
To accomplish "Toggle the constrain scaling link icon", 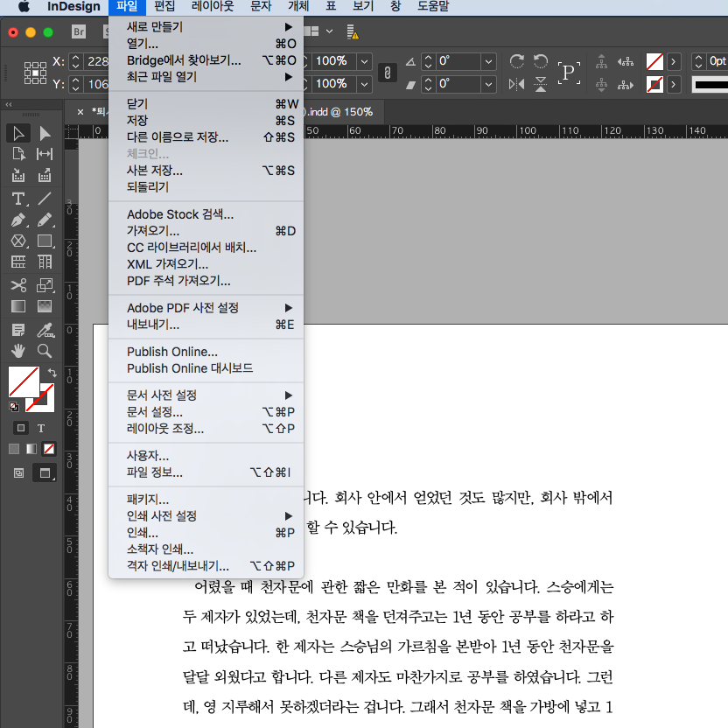I will pyautogui.click(x=387, y=73).
